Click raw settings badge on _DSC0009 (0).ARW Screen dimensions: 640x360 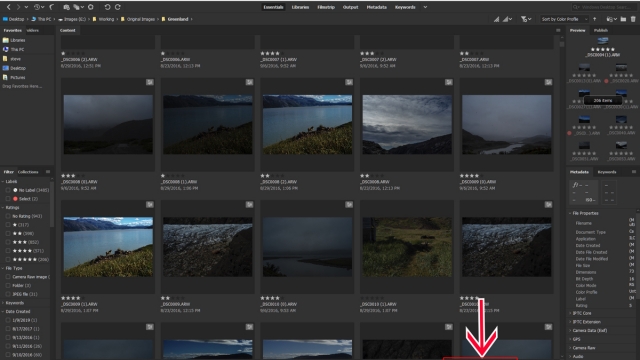(548, 82)
